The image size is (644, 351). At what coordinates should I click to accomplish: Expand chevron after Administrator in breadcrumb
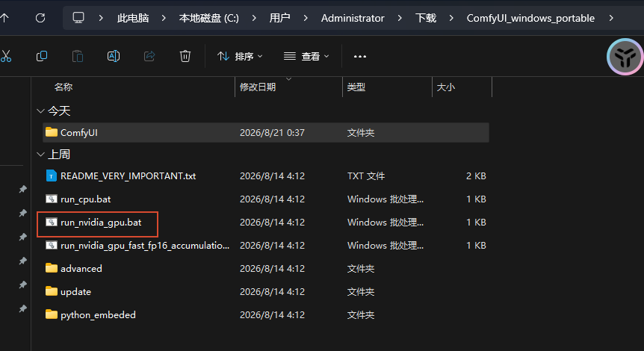coord(399,18)
